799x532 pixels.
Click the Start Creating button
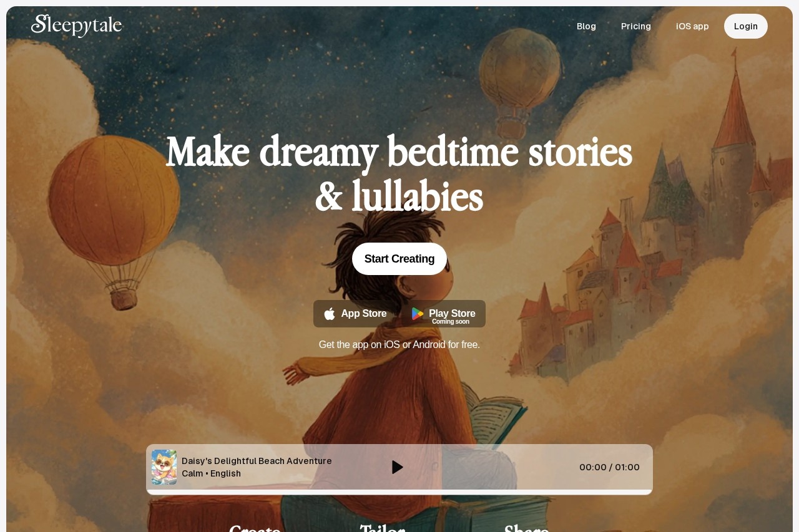click(399, 259)
